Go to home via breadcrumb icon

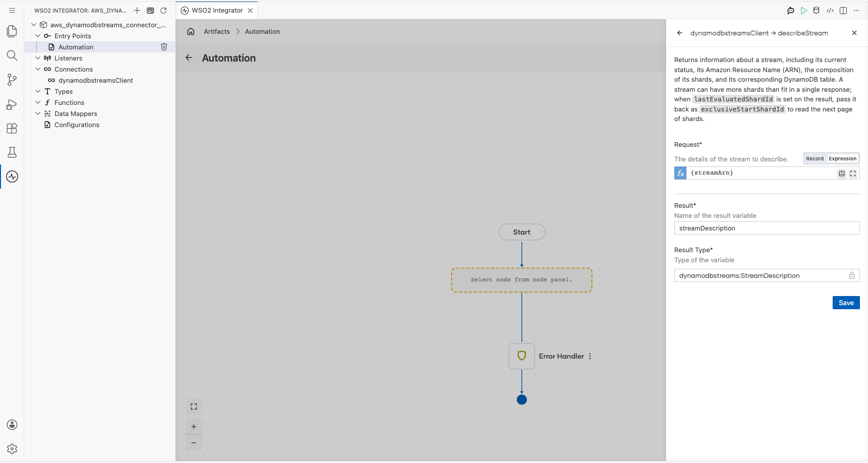[x=191, y=31]
